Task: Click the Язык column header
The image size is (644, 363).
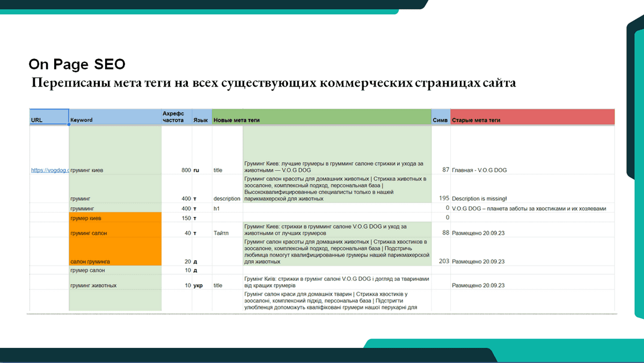Action: 202,118
